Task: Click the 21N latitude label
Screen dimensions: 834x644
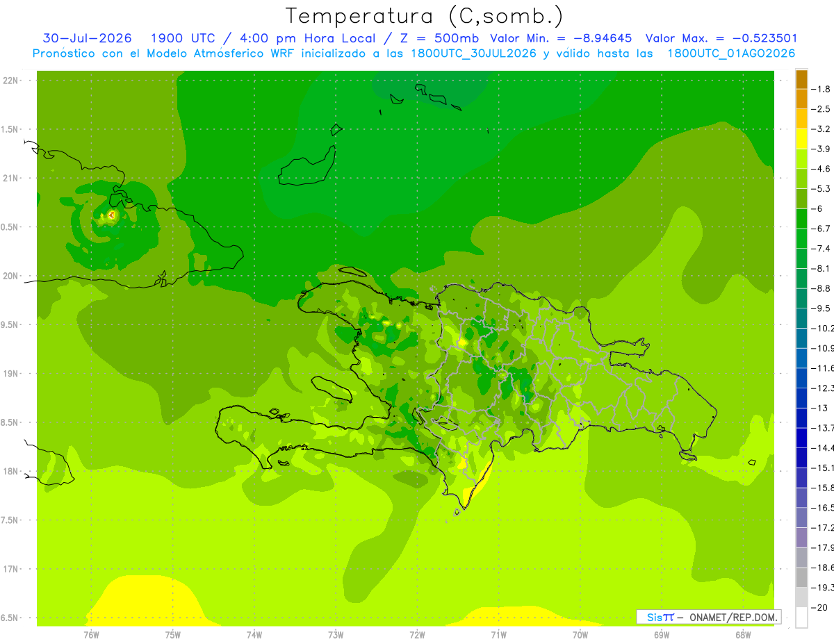Action: [x=11, y=178]
